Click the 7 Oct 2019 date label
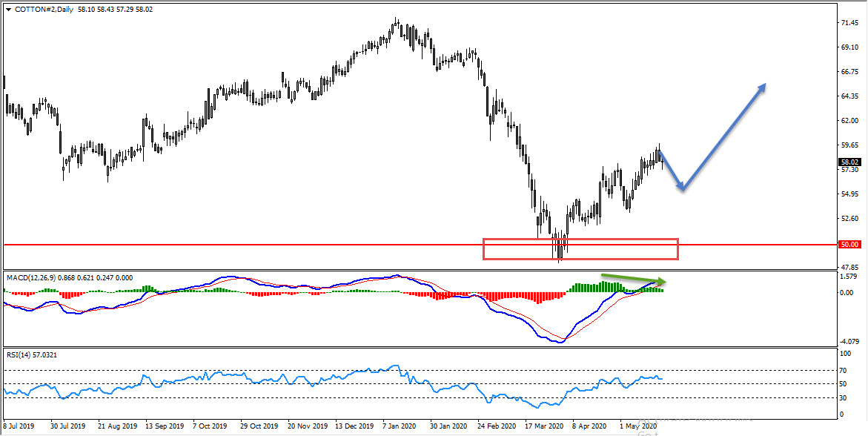 pos(211,427)
